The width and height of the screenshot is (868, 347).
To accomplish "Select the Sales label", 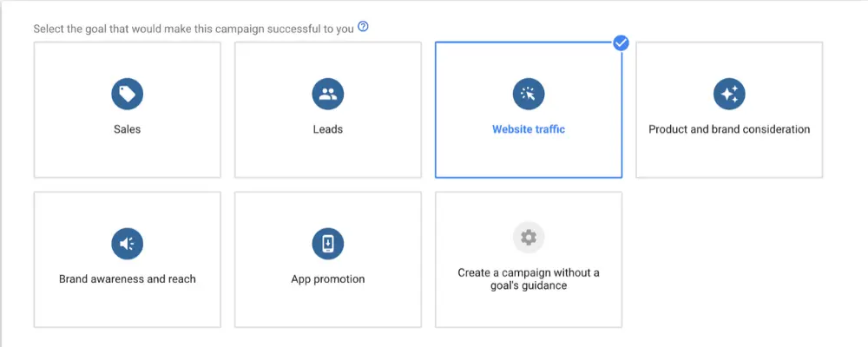I will click(128, 129).
